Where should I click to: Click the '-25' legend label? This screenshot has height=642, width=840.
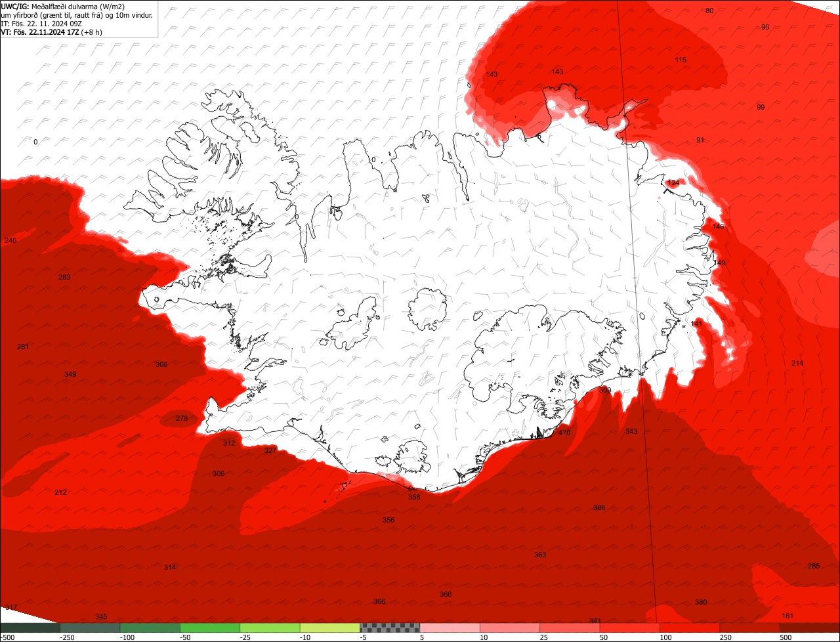tap(247, 637)
